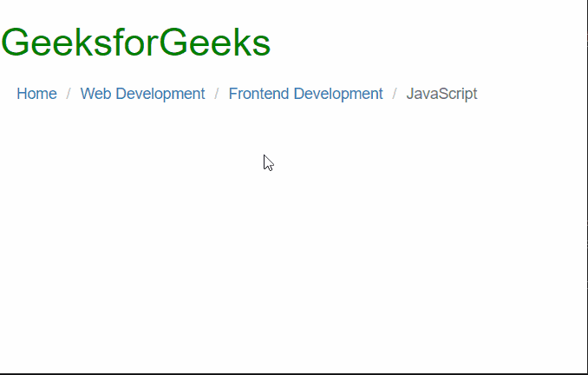Jump up to the Frontend Development parent page
The image size is (588, 375).
tap(305, 94)
